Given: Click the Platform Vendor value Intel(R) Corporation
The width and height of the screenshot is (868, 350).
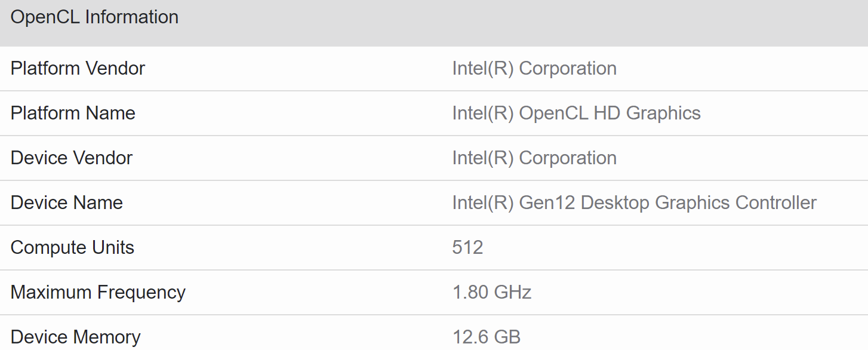Looking at the screenshot, I should coord(534,69).
